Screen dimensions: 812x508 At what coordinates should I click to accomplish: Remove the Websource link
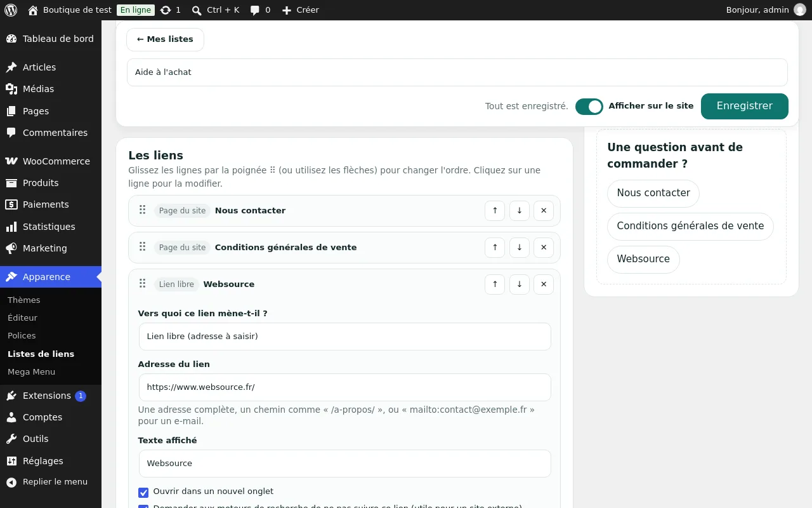(x=544, y=284)
